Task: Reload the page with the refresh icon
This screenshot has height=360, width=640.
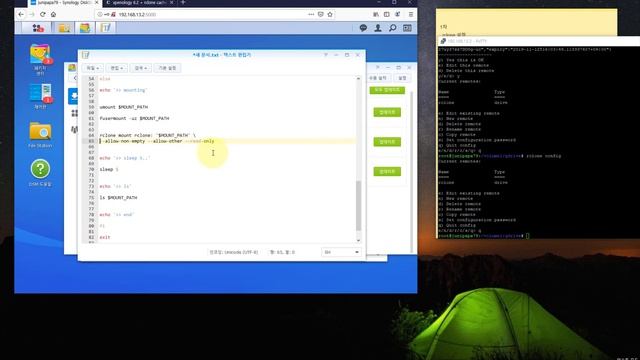Action: [42, 14]
